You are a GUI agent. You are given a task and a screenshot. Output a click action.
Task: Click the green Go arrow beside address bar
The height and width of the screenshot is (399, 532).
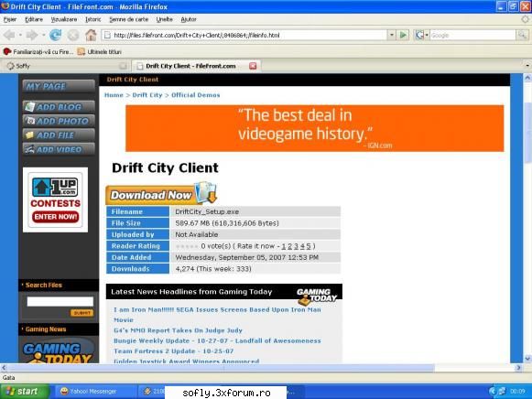click(x=403, y=35)
